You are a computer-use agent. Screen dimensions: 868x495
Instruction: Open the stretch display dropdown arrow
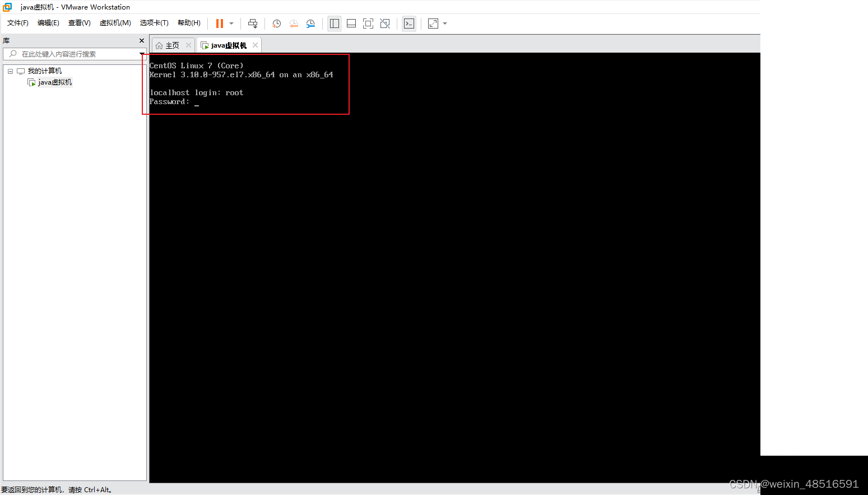pyautogui.click(x=445, y=24)
